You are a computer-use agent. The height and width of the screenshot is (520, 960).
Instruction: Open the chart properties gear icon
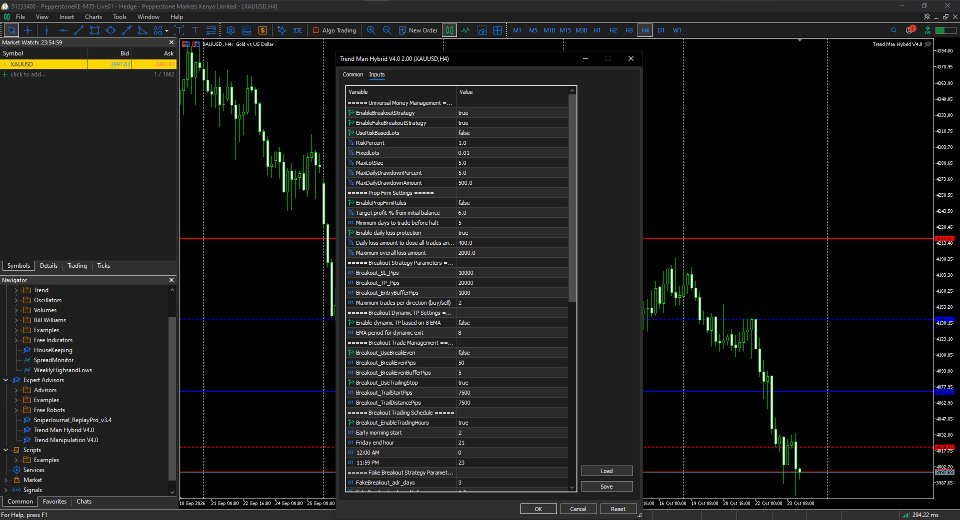pyautogui.click(x=231, y=30)
